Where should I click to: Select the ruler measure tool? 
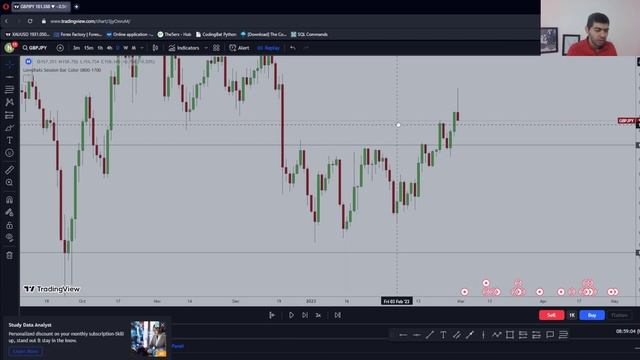pos(9,170)
